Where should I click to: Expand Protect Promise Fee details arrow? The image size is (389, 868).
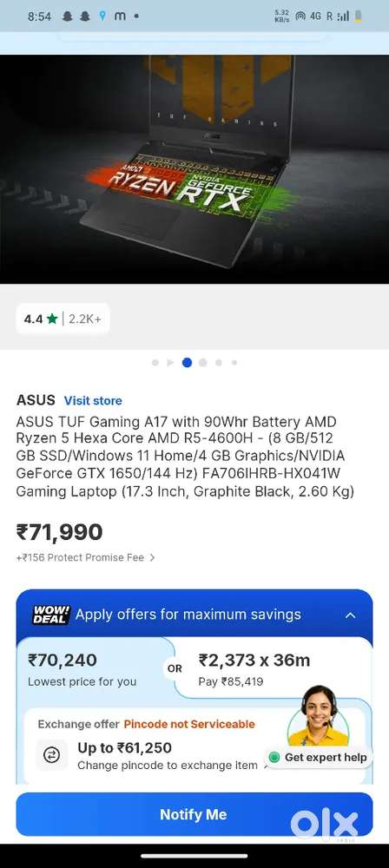pos(152,558)
